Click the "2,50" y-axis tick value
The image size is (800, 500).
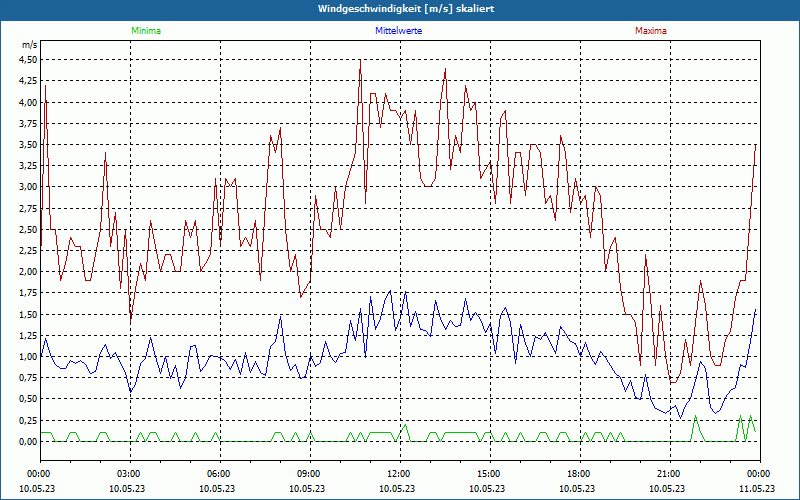29,229
